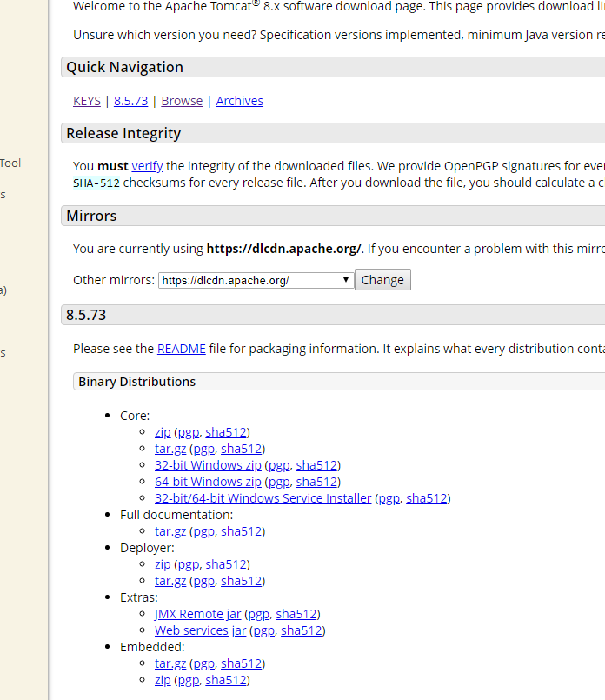Open pgp signature for Core zip
This screenshot has height=700, width=605.
coord(189,432)
